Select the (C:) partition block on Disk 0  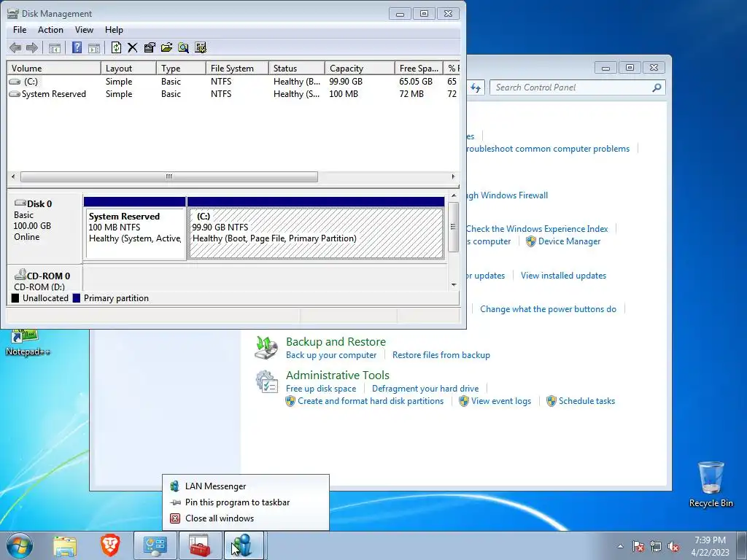[316, 228]
